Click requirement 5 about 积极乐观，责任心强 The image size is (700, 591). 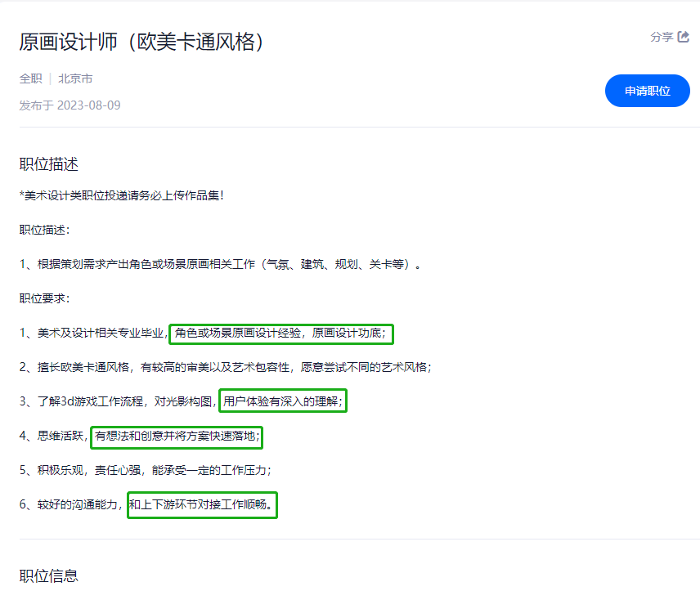point(145,470)
